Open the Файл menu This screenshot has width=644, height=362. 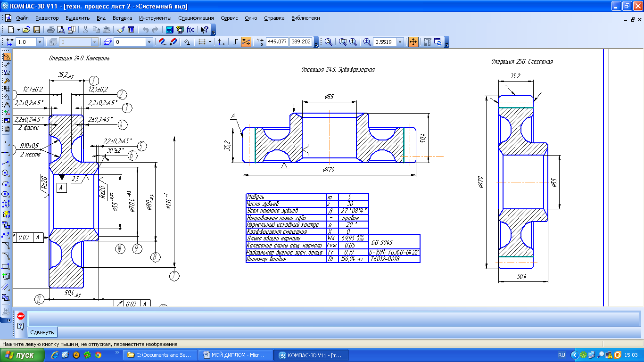(22, 18)
